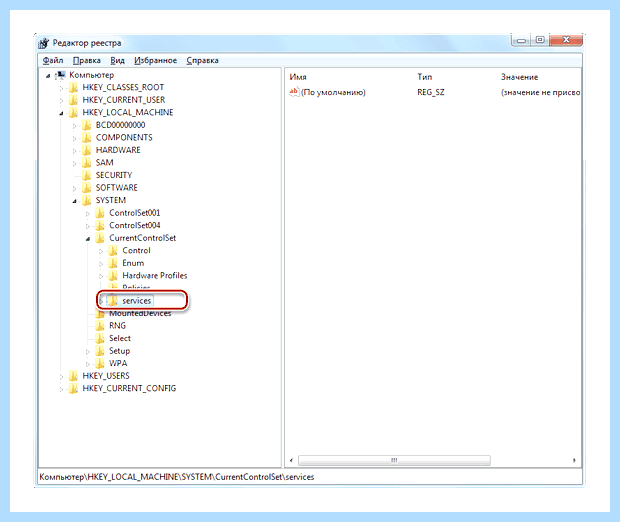Sort by the Тип column header
620x522 pixels.
tap(424, 77)
